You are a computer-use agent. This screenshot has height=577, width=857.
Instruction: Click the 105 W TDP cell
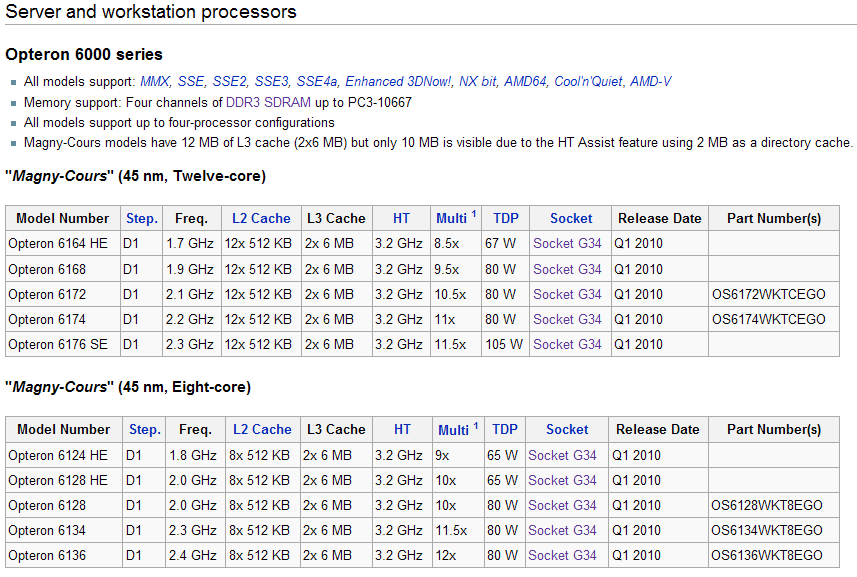504,344
